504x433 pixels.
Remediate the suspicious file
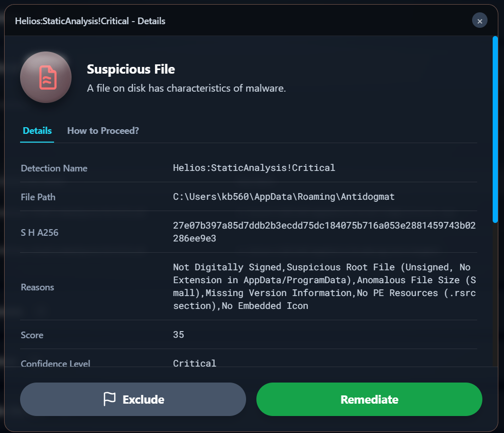pyautogui.click(x=369, y=399)
